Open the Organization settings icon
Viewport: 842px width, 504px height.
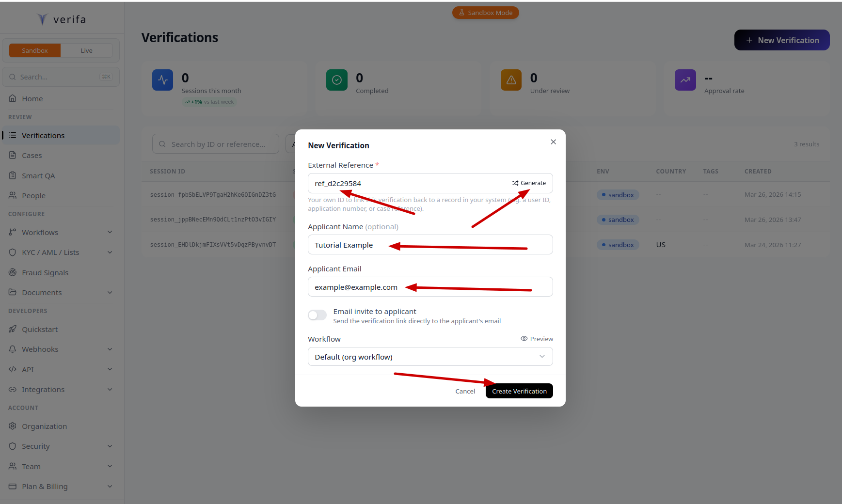pos(13,426)
